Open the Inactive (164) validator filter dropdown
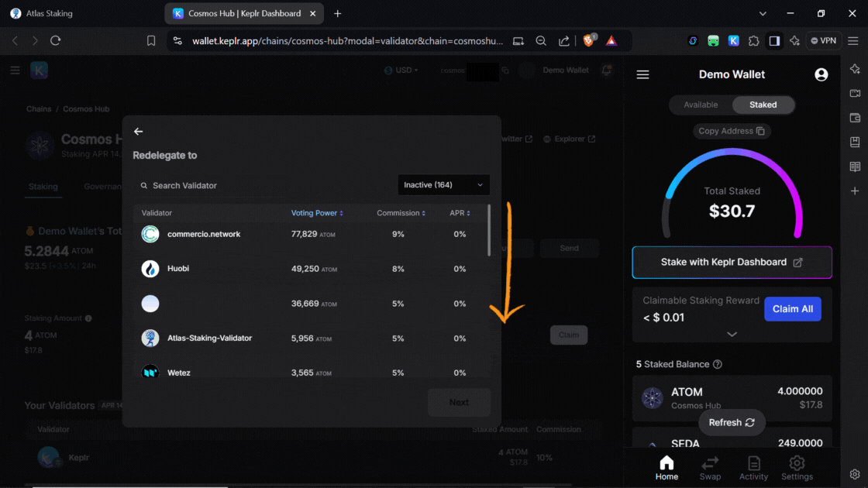Image resolution: width=868 pixels, height=488 pixels. coord(443,185)
